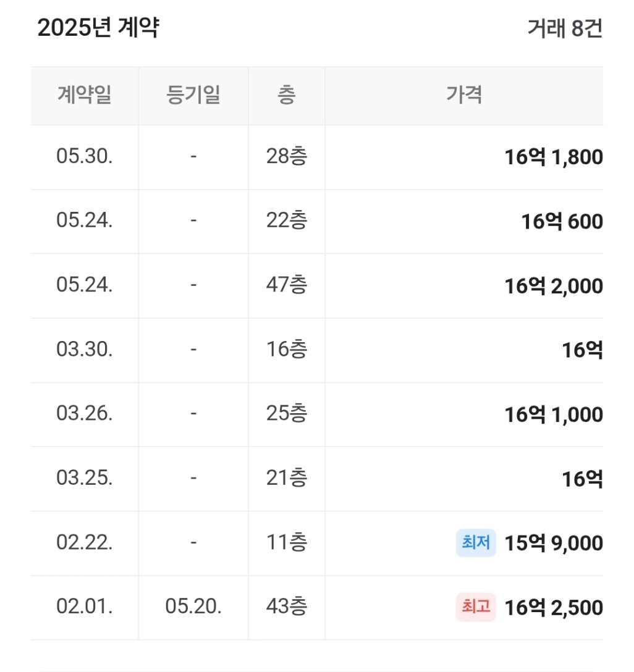Select the 16억 1,800 price

coord(554,157)
